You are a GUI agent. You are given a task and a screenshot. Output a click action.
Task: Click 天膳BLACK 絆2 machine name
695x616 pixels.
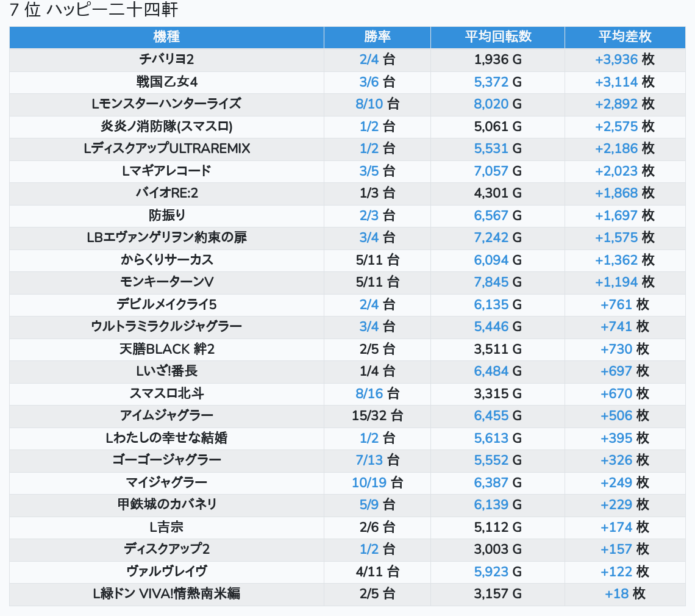point(166,349)
